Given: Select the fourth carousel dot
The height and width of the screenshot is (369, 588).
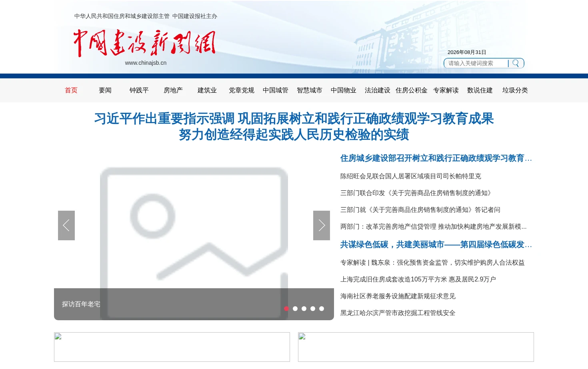Looking at the screenshot, I should click(x=313, y=309).
